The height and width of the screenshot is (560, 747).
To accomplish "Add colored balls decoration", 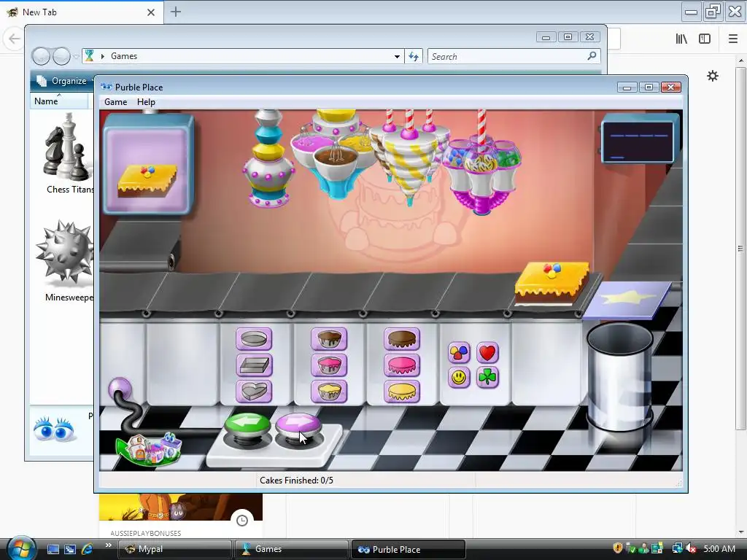I will pyautogui.click(x=460, y=353).
